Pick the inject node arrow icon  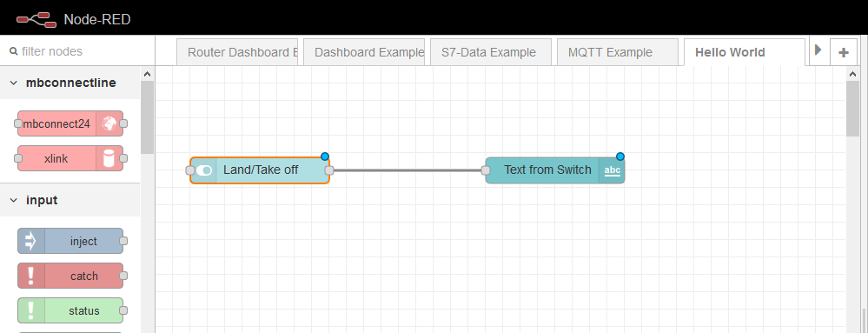coord(31,241)
